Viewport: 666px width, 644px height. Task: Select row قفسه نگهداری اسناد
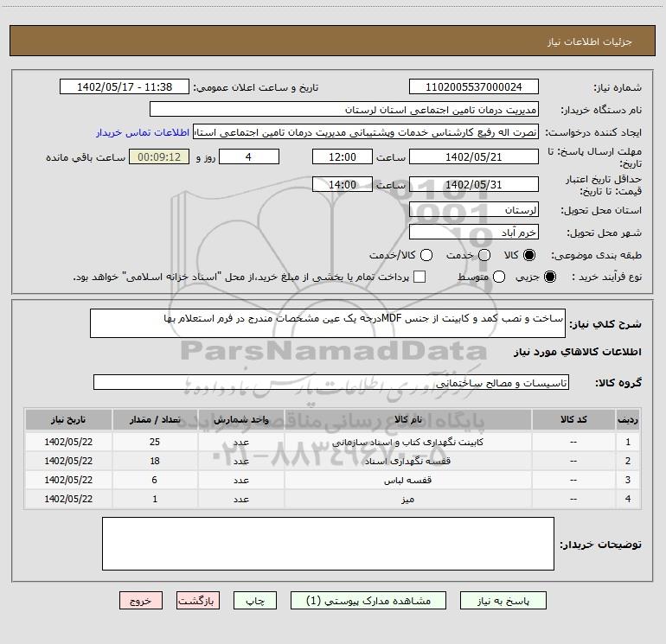(333, 461)
